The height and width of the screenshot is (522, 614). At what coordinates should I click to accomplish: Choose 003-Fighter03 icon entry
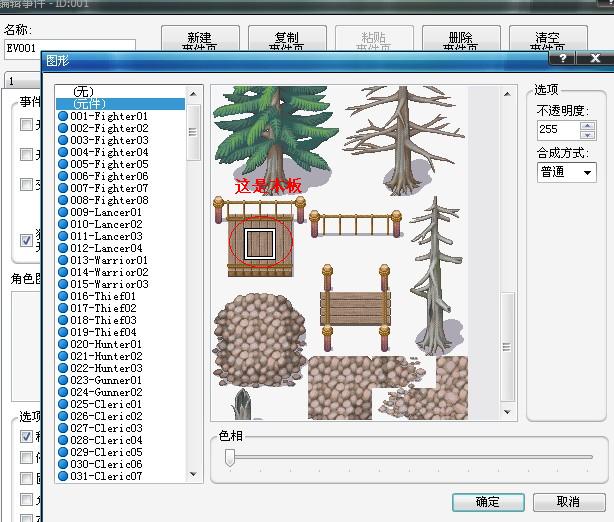pyautogui.click(x=63, y=140)
